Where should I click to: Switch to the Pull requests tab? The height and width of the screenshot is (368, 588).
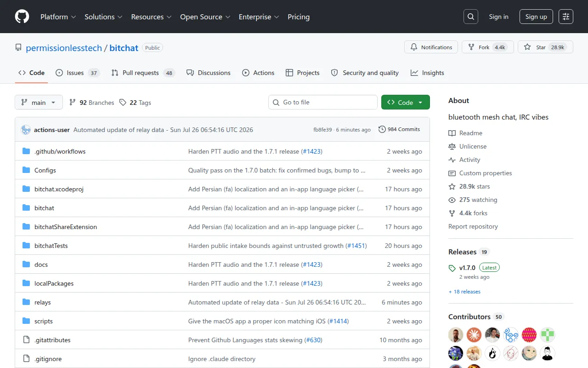[x=143, y=73]
